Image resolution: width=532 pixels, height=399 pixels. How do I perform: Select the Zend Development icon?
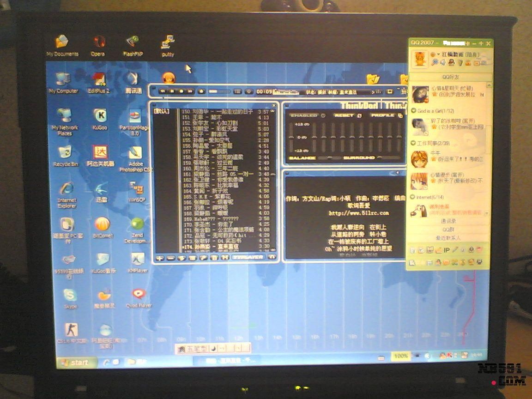pyautogui.click(x=137, y=230)
